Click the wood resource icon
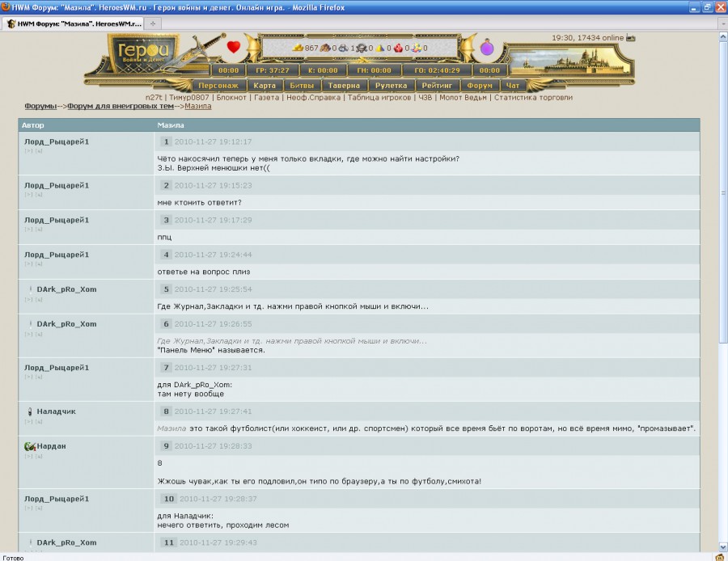The height and width of the screenshot is (561, 728). 325,48
